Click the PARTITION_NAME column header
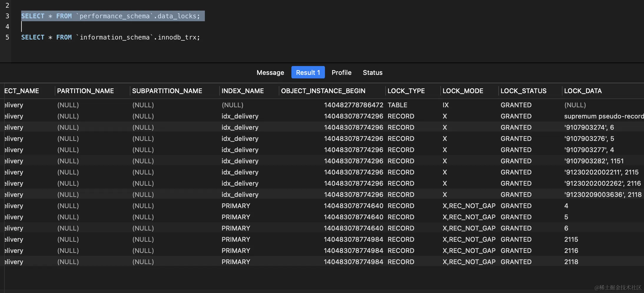The width and height of the screenshot is (644, 293). pos(85,91)
